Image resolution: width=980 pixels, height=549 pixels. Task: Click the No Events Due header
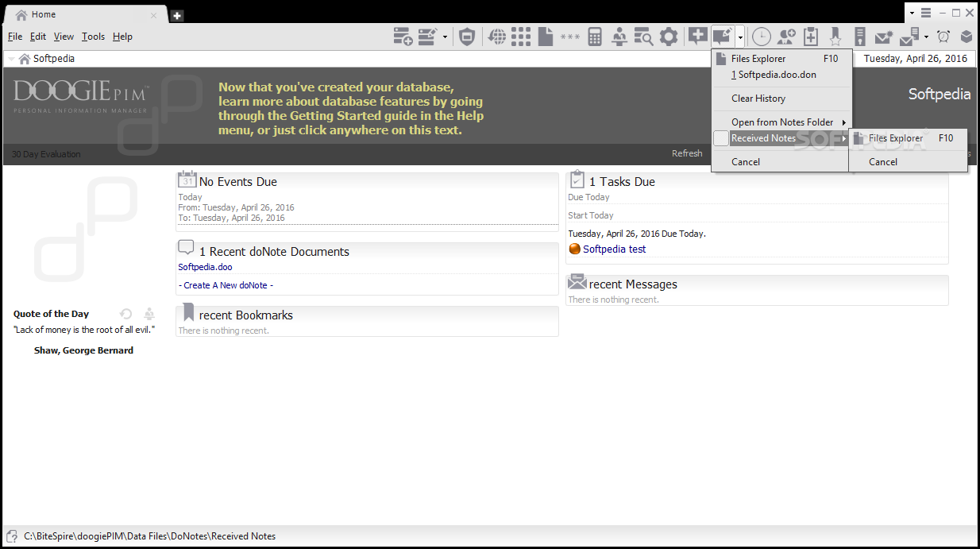coord(238,182)
